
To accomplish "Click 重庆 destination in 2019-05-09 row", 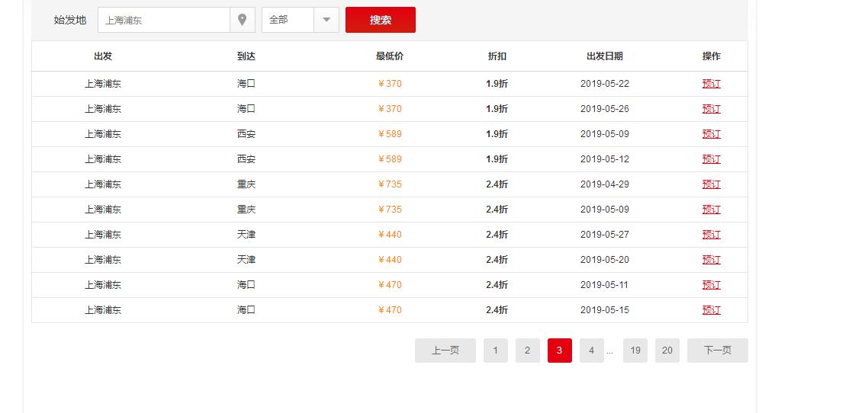I will (246, 210).
